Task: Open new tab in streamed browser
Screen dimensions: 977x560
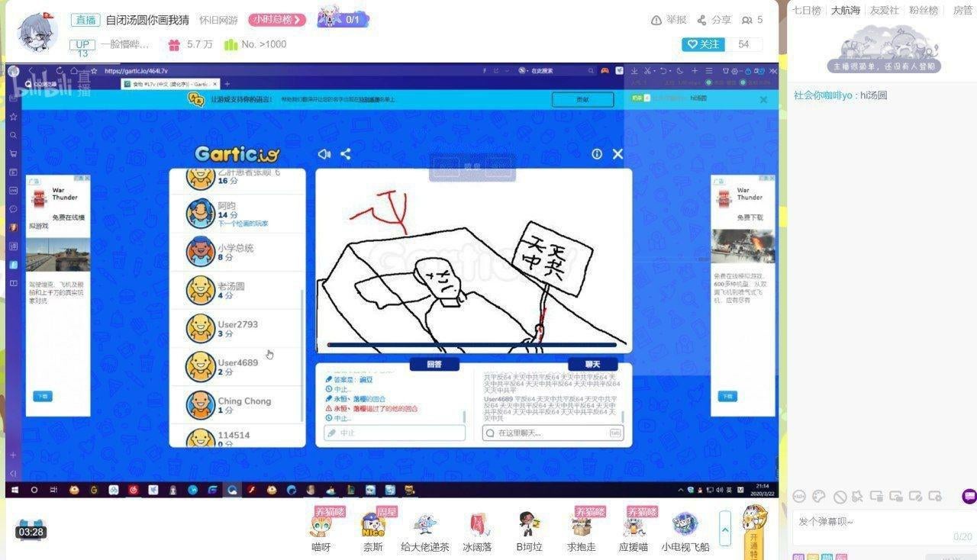Action: (227, 84)
